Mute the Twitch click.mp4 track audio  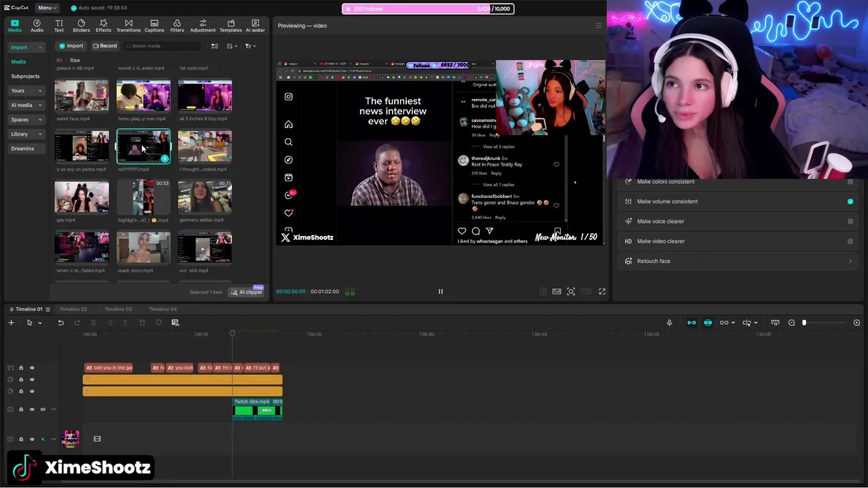click(43, 409)
